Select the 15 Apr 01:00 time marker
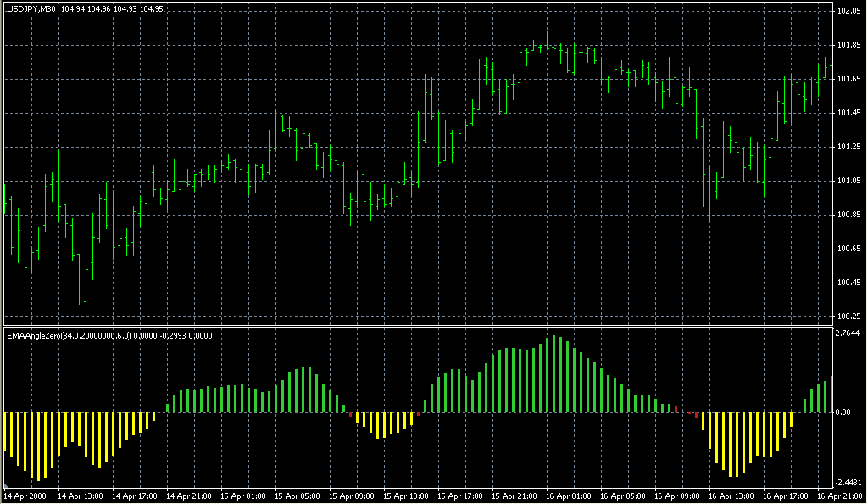 (x=243, y=495)
